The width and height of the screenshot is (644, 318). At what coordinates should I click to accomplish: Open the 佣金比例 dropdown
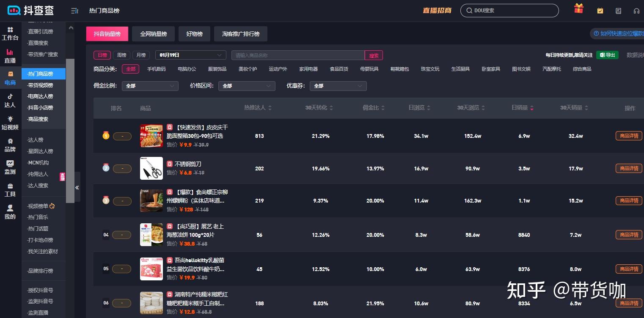coord(150,86)
